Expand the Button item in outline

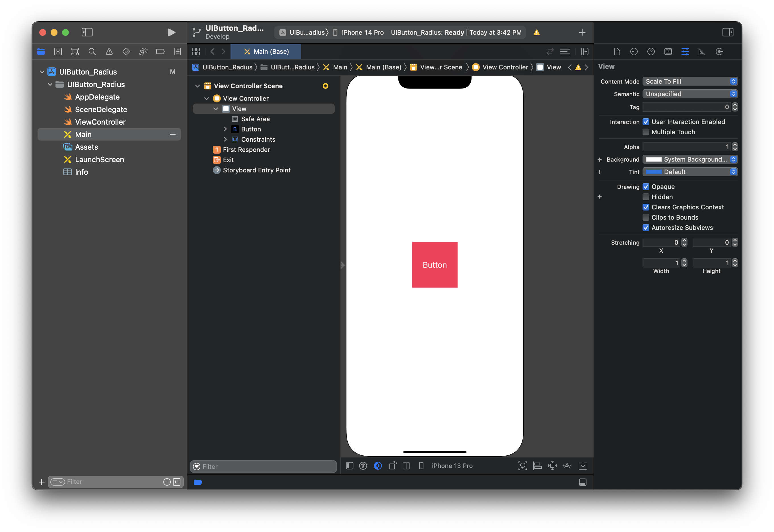(x=225, y=129)
